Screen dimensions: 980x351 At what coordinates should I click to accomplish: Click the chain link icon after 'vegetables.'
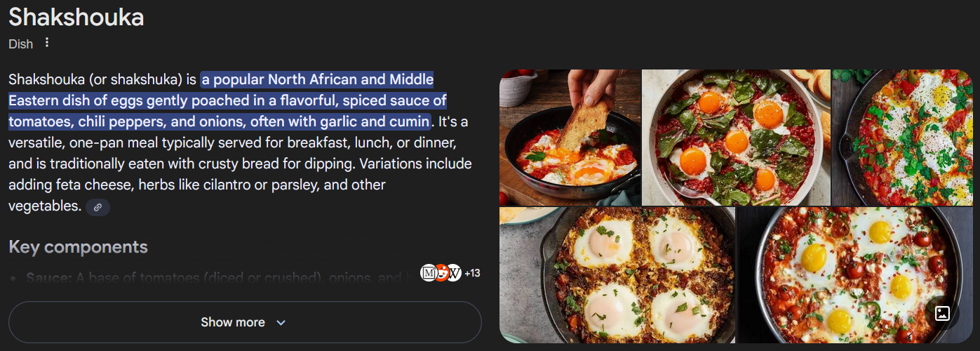click(x=98, y=207)
